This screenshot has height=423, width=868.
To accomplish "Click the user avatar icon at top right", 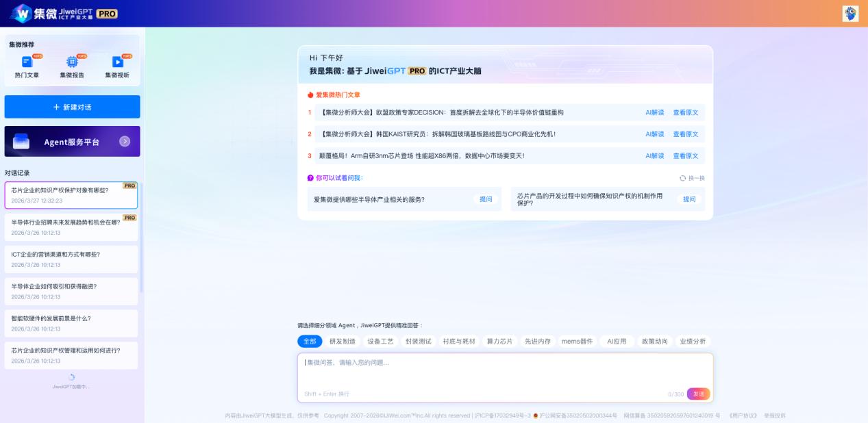I will point(850,14).
